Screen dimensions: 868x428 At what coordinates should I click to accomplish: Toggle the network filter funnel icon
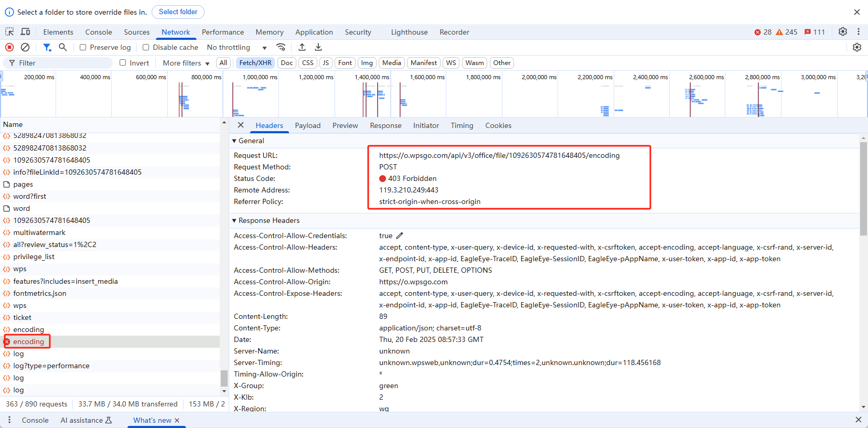pos(47,47)
